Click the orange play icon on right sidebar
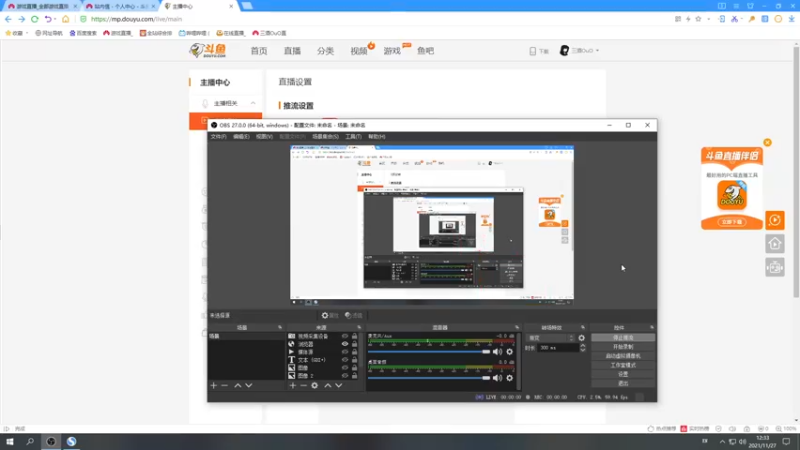The width and height of the screenshot is (800, 450). coord(774,220)
